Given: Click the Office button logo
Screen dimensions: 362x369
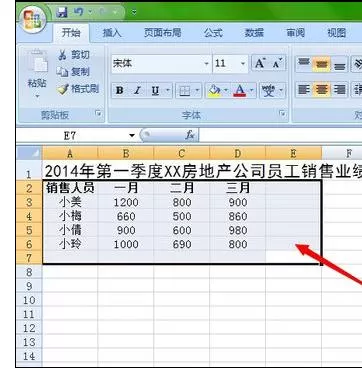Looking at the screenshot, I should (33, 19).
